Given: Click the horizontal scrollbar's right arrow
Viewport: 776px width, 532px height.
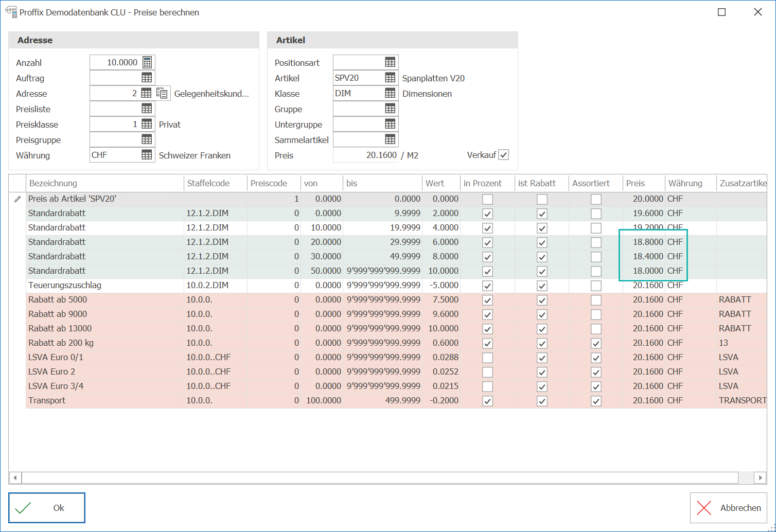Looking at the screenshot, I should [761, 478].
